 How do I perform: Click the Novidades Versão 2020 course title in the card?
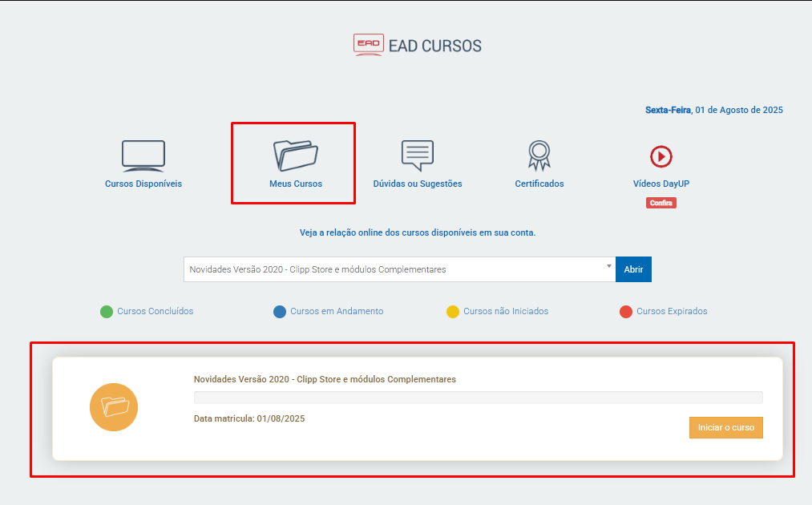click(x=325, y=379)
